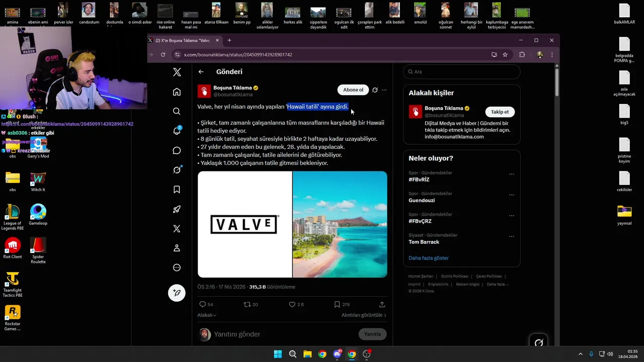
Task: Click Takip et for Boşuna Tıklama
Action: (x=500, y=112)
